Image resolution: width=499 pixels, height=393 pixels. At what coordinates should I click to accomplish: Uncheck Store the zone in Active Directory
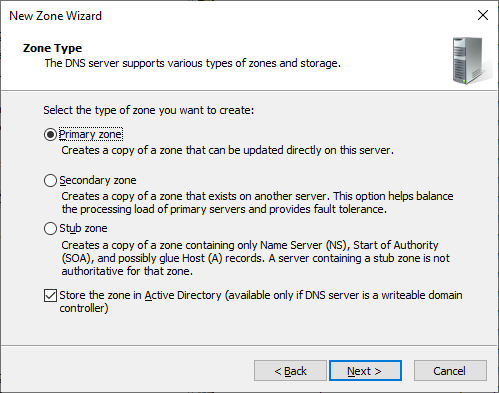pos(50,295)
